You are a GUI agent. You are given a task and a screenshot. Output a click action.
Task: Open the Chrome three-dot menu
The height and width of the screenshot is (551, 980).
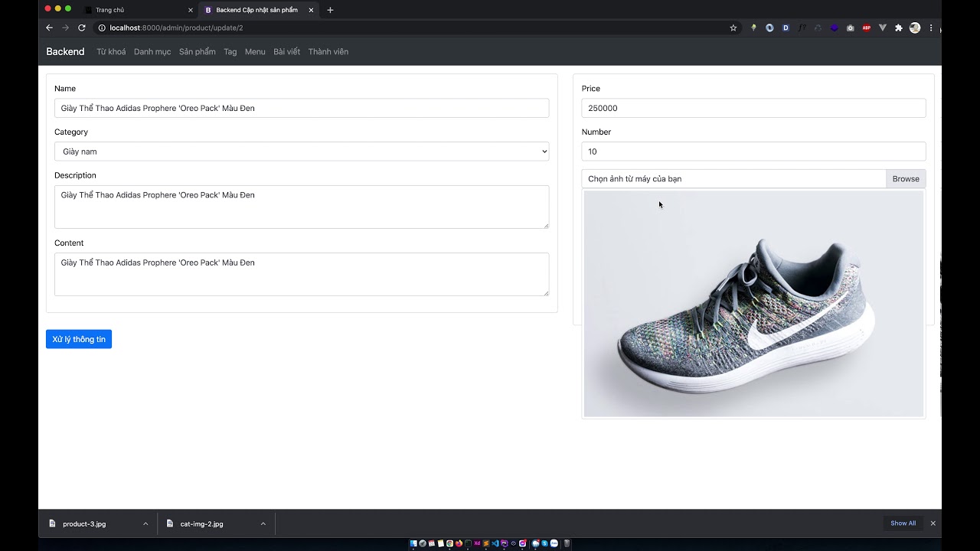coord(931,28)
